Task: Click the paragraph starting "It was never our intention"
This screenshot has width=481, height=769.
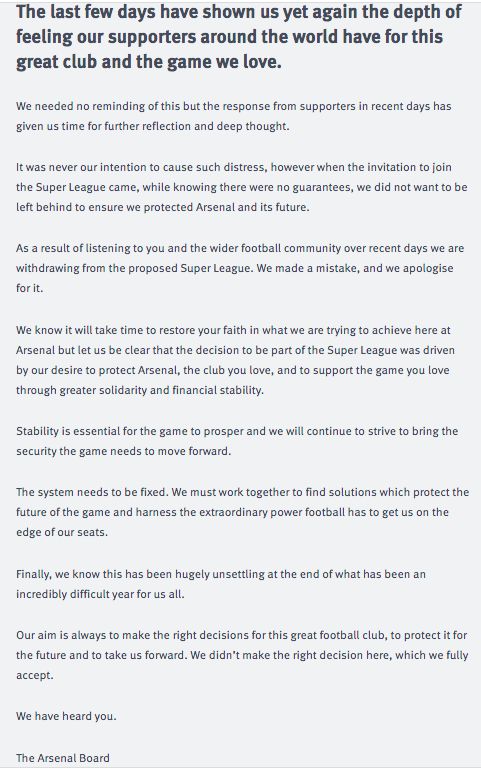Action: (x=241, y=187)
